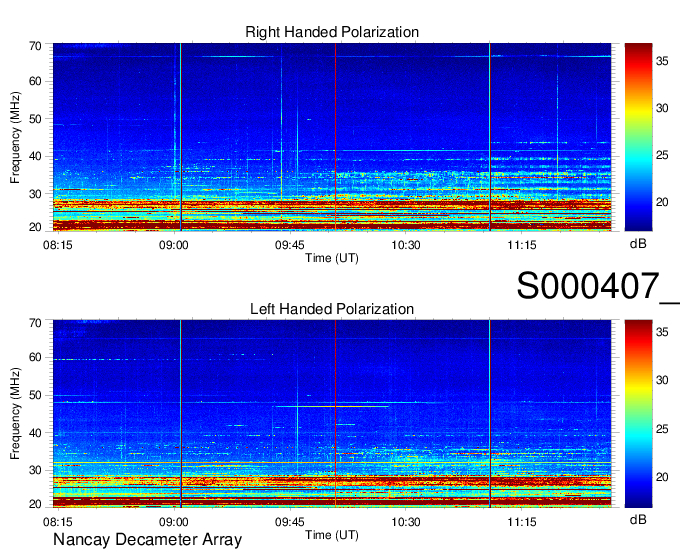The image size is (680, 552).
Task: Click the cyan vertical line near 11:00 in the lower plot
Action: [490, 414]
